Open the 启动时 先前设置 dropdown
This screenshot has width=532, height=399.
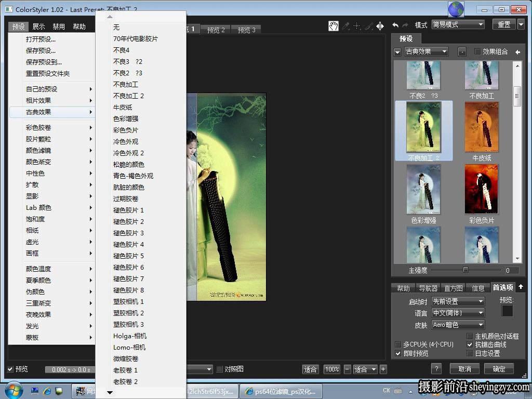point(458,301)
